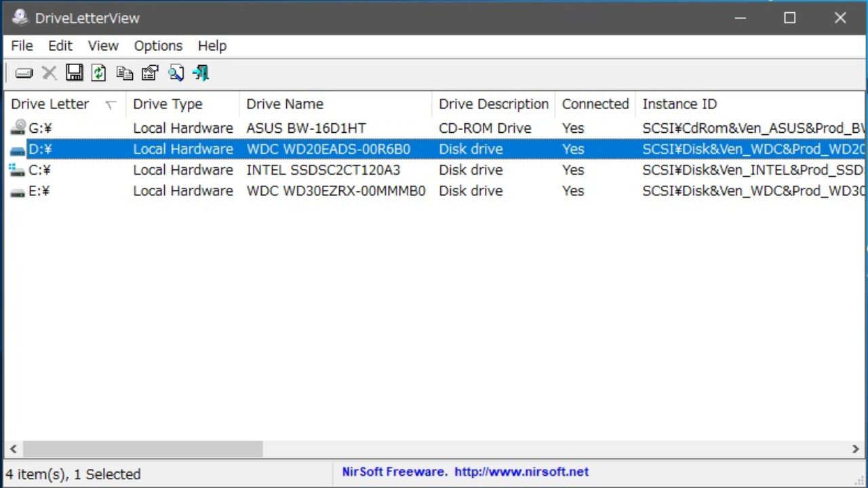Click WDC WD30EZRX-00MMMB0 drive name
Viewport: 868px width, 488px height.
pyautogui.click(x=336, y=191)
